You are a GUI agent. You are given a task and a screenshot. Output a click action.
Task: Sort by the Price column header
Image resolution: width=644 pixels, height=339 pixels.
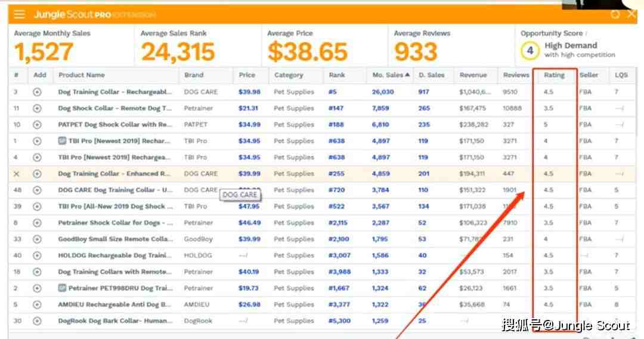(247, 75)
